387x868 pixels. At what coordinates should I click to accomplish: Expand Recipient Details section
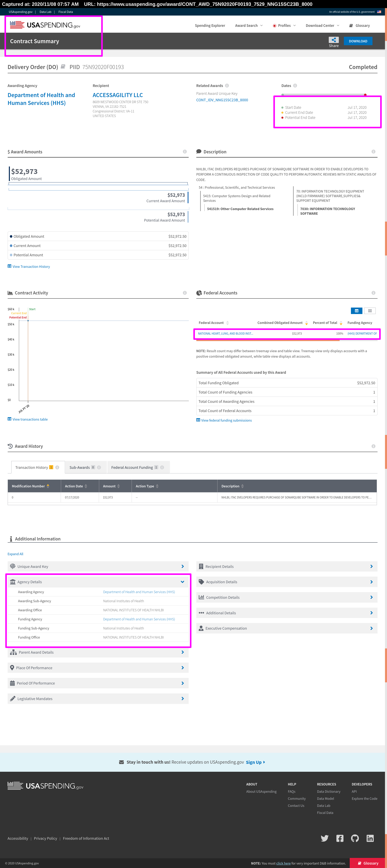tap(287, 566)
